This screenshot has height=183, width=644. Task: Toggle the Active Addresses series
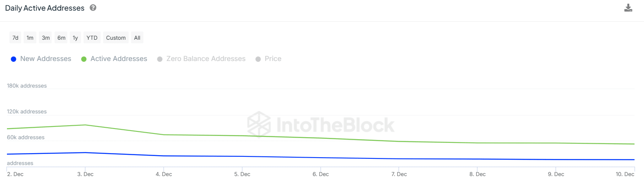click(119, 59)
